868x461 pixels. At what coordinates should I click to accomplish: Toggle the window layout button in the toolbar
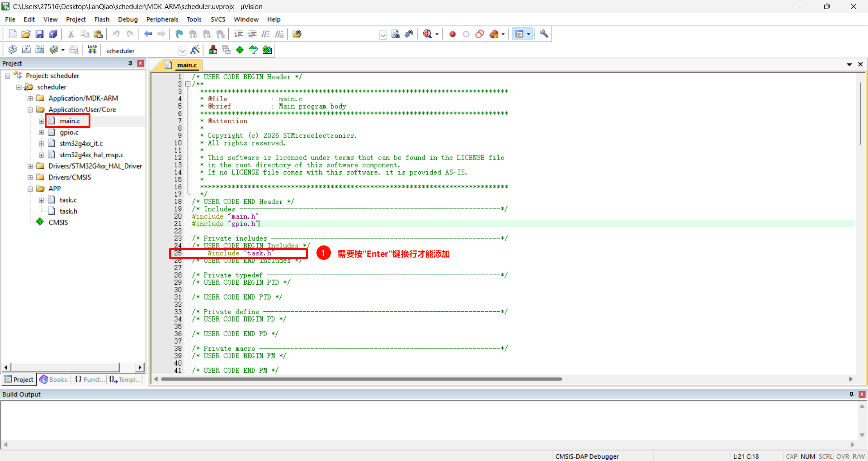pos(519,34)
